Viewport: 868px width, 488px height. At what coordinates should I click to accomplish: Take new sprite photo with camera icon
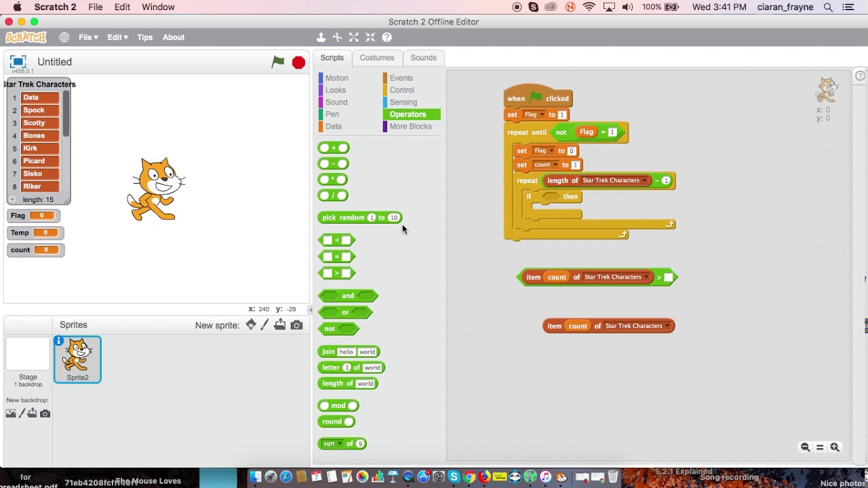(296, 325)
